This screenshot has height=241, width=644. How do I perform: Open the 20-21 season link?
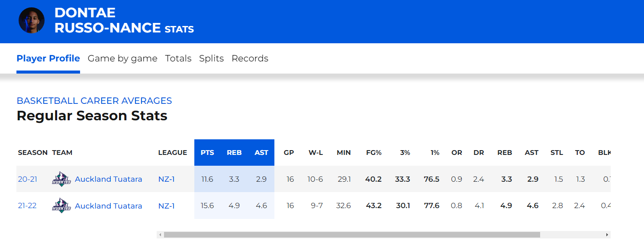[x=27, y=179]
